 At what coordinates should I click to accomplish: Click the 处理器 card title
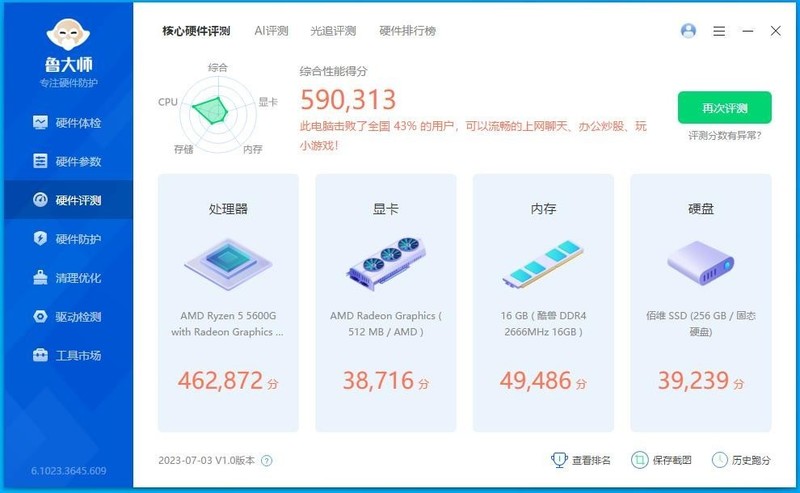click(228, 209)
